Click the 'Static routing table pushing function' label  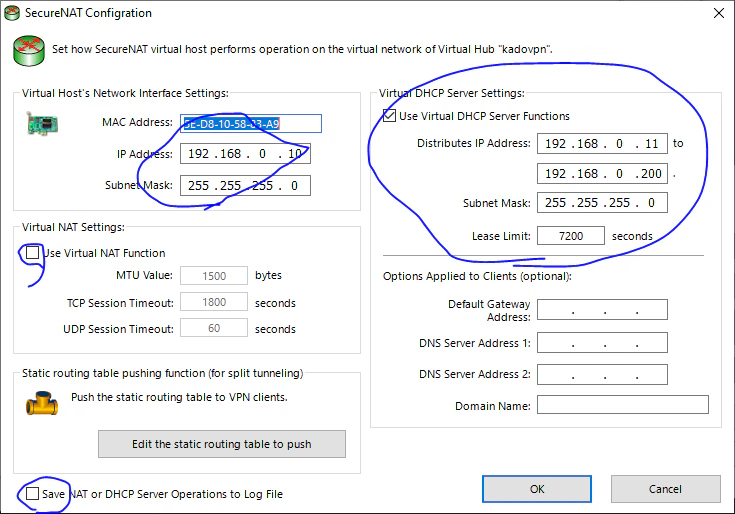click(x=163, y=373)
